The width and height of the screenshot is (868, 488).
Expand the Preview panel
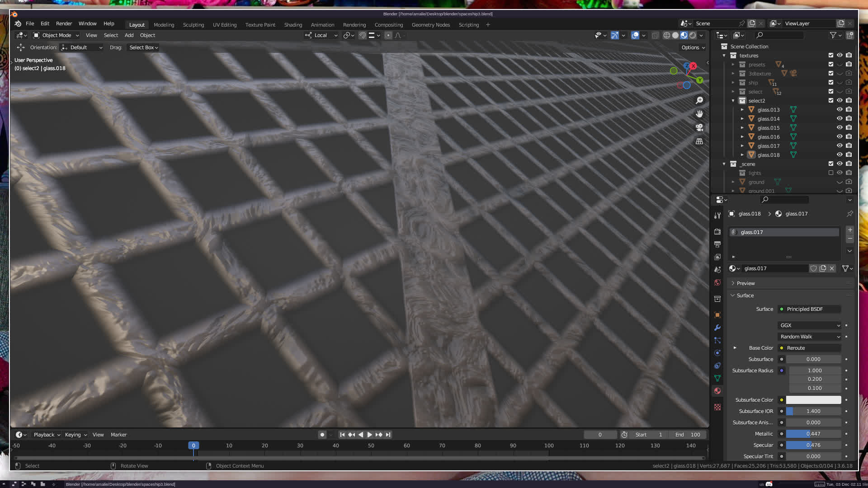745,283
